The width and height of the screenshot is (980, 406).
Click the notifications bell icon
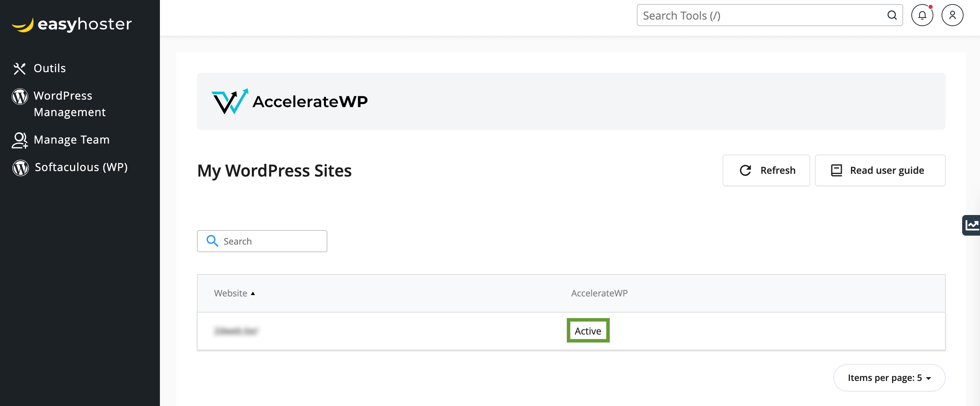(x=922, y=15)
